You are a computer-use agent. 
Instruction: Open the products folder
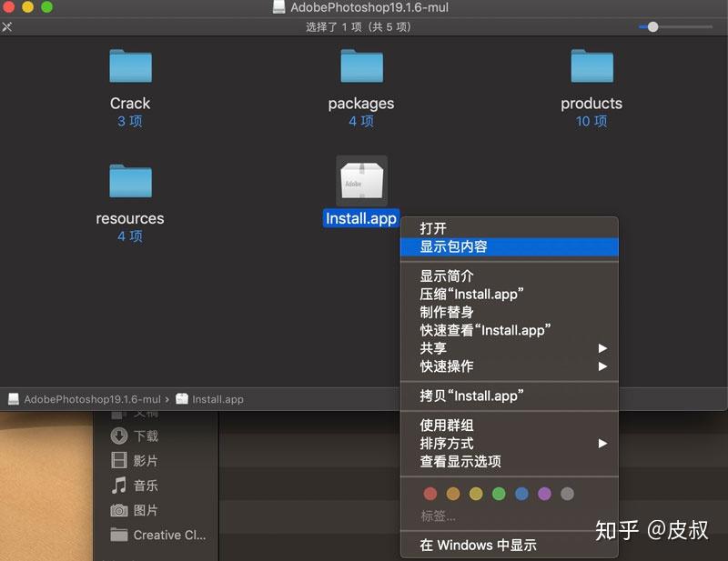tap(591, 66)
